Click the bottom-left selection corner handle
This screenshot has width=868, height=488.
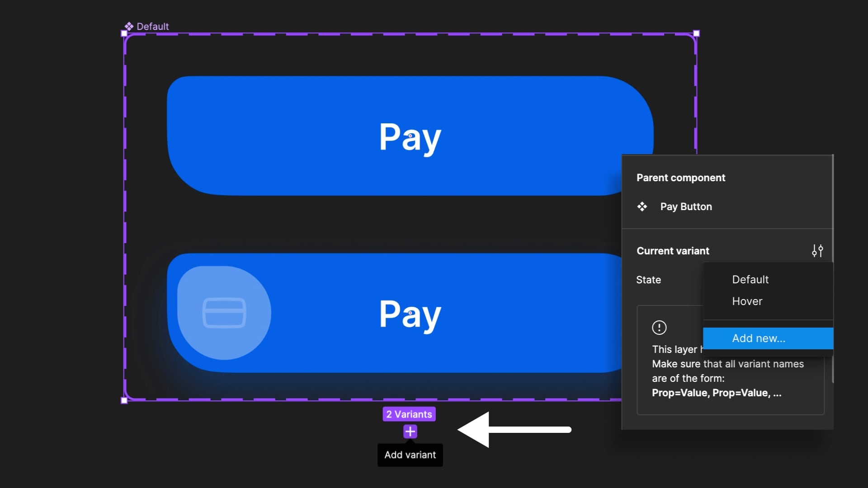[x=124, y=400]
